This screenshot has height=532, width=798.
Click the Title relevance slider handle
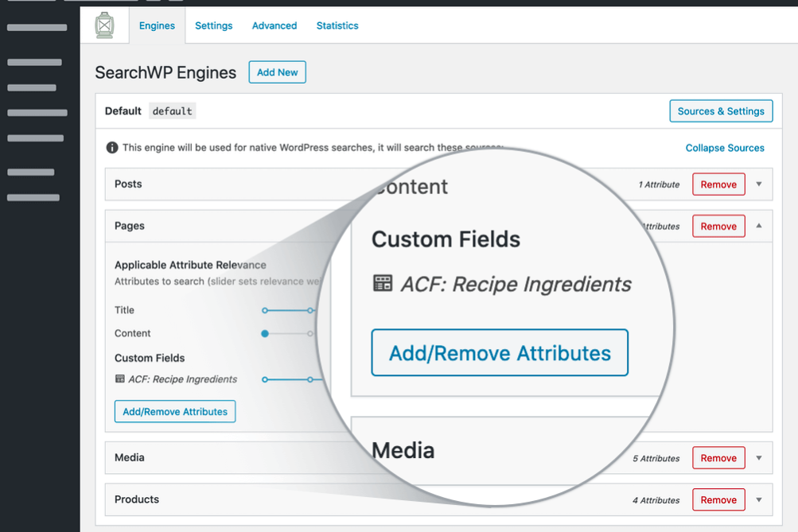pos(265,310)
